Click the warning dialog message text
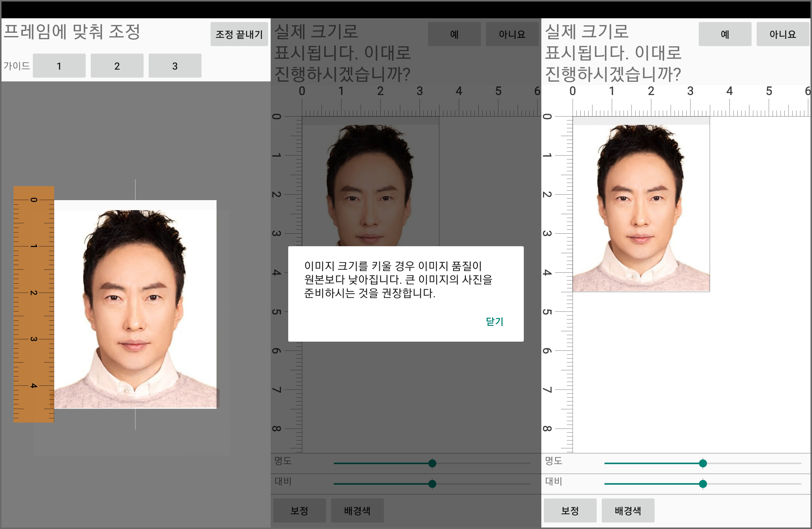Viewport: 812px width, 529px height. 398,279
